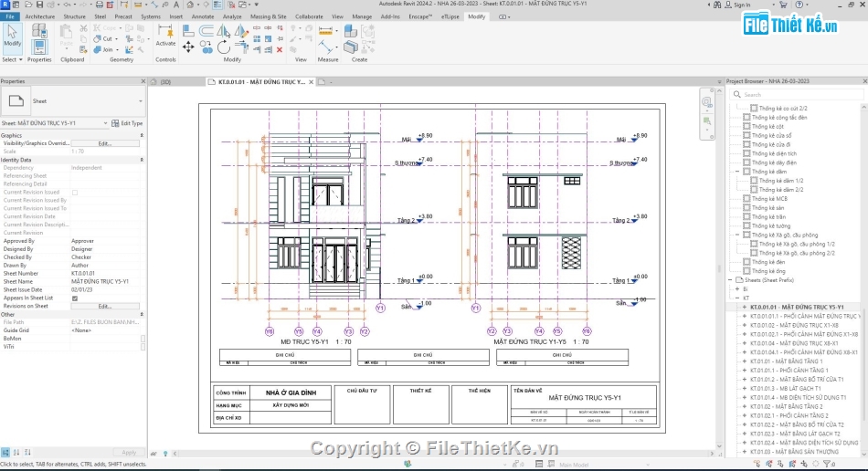Select the Align tool

(x=188, y=30)
